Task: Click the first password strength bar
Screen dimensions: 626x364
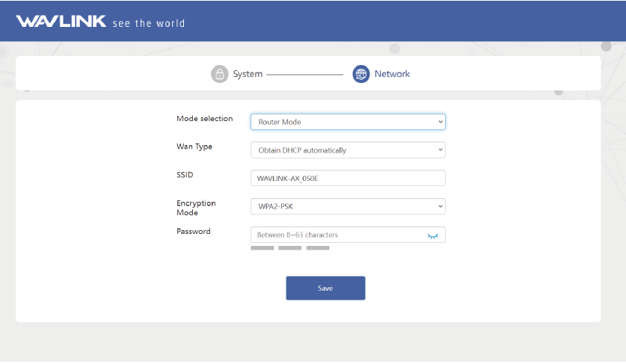Action: [x=262, y=248]
